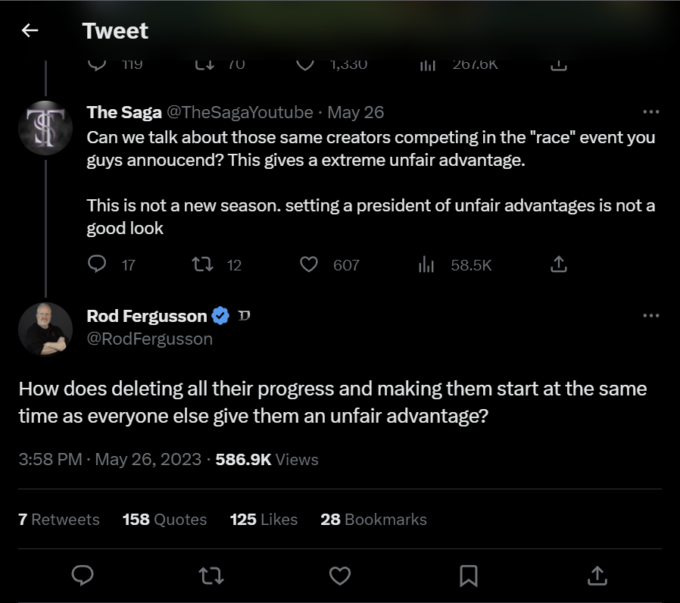
Task: Open more options on Rod Fergusson's tweet
Action: (x=651, y=316)
